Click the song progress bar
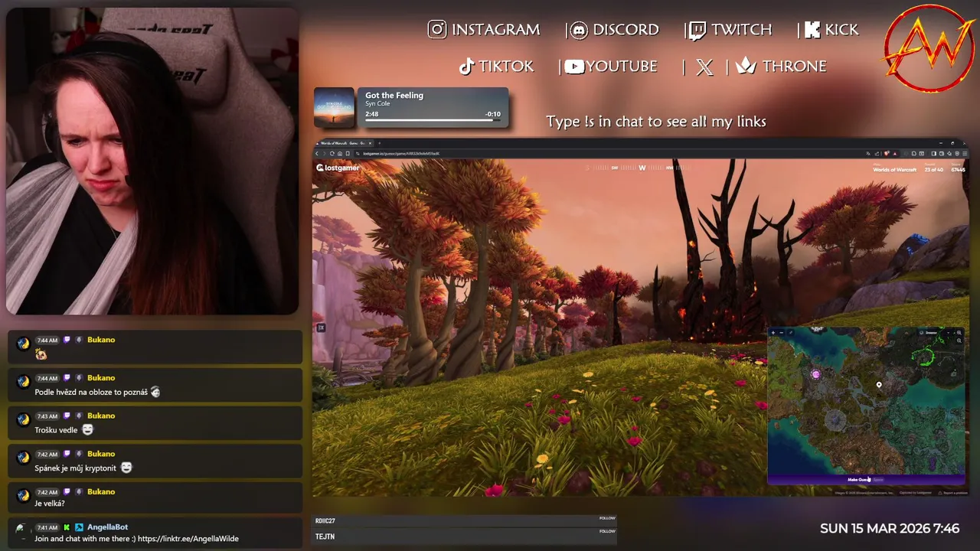The width and height of the screenshot is (980, 551). (x=433, y=120)
